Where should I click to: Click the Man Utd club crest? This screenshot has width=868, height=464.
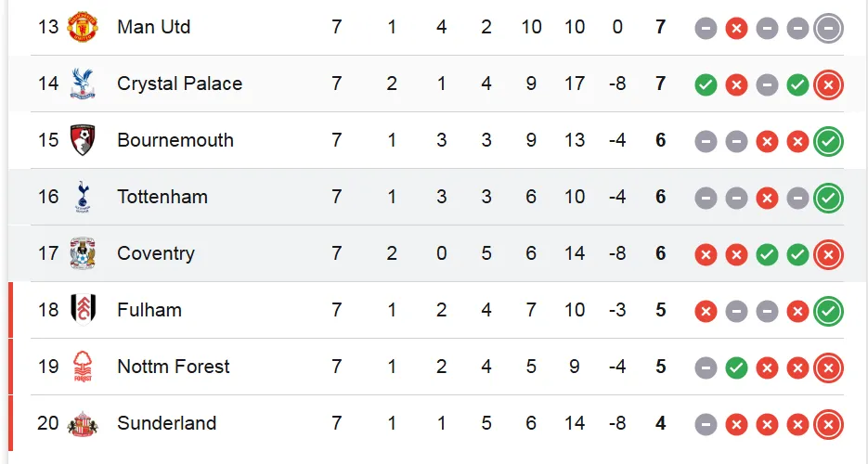pos(83,27)
